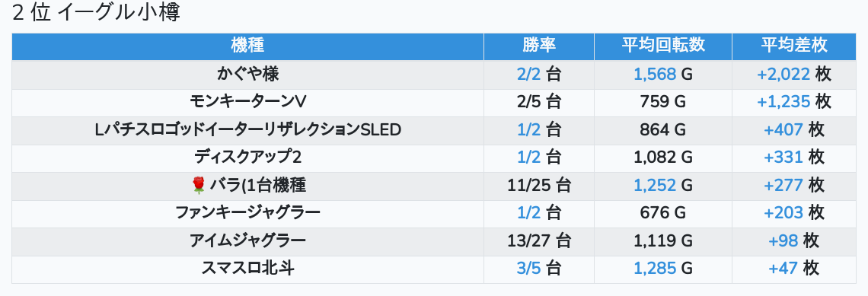The height and width of the screenshot is (296, 868).
Task: Sort by the 勝率 column header
Action: [538, 46]
